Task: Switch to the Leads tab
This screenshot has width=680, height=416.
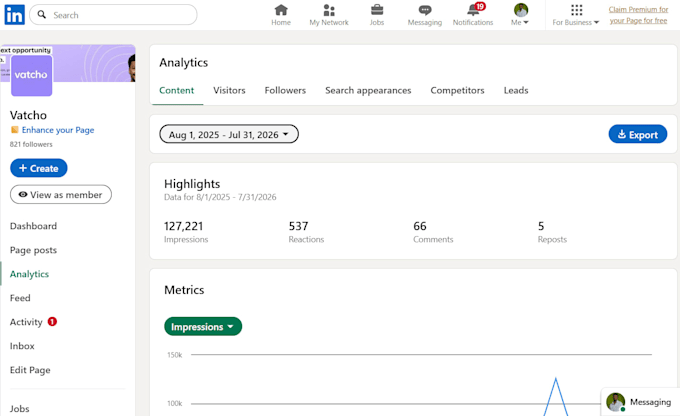Action: pyautogui.click(x=516, y=90)
